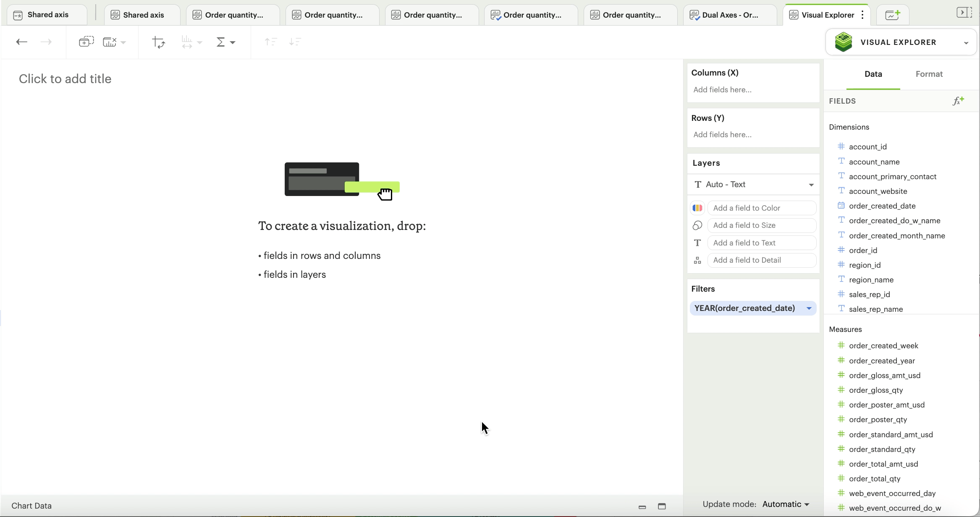Image resolution: width=980 pixels, height=517 pixels.
Task: Open the Visual Explorer tab options menu
Action: (862, 15)
